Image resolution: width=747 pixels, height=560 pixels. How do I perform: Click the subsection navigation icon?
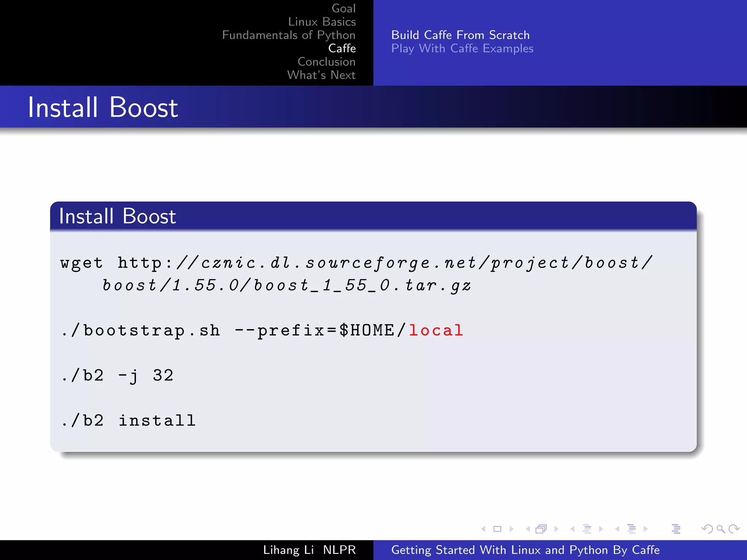(587, 529)
